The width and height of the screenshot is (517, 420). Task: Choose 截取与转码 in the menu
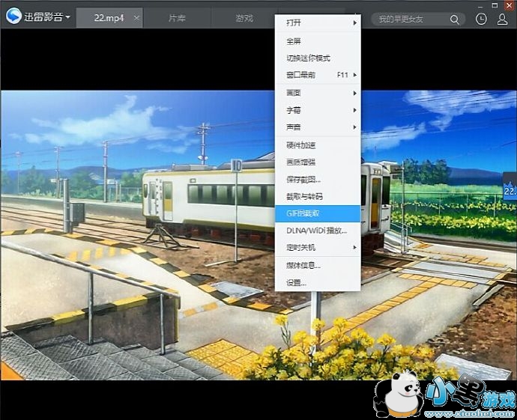[x=318, y=196]
